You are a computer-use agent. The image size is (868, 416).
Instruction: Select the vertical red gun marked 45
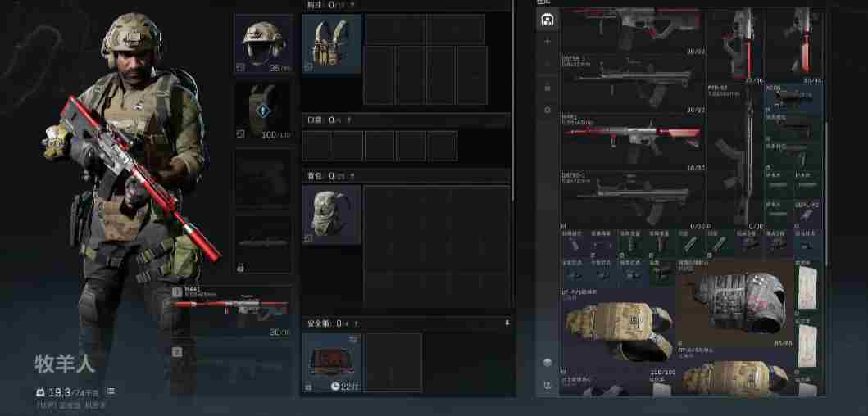click(794, 44)
